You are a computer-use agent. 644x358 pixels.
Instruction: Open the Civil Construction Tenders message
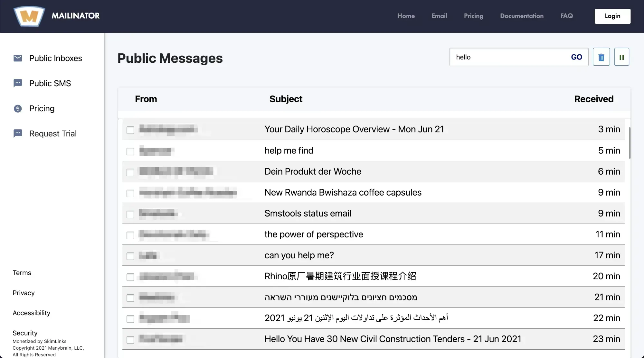(x=393, y=339)
